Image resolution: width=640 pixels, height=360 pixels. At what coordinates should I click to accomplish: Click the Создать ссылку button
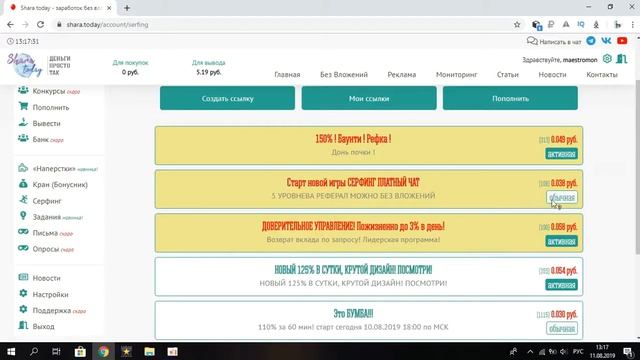pos(227,98)
